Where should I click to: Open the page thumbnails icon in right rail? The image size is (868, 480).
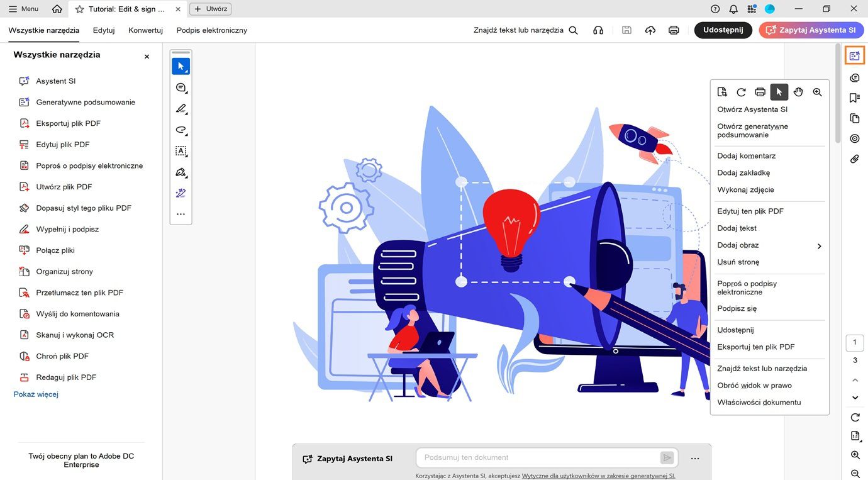[x=854, y=118]
